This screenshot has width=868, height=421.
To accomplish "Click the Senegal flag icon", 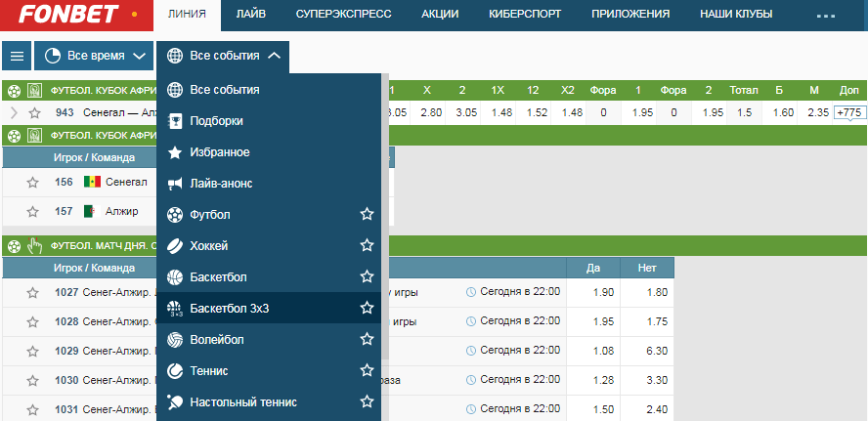I will (x=93, y=182).
